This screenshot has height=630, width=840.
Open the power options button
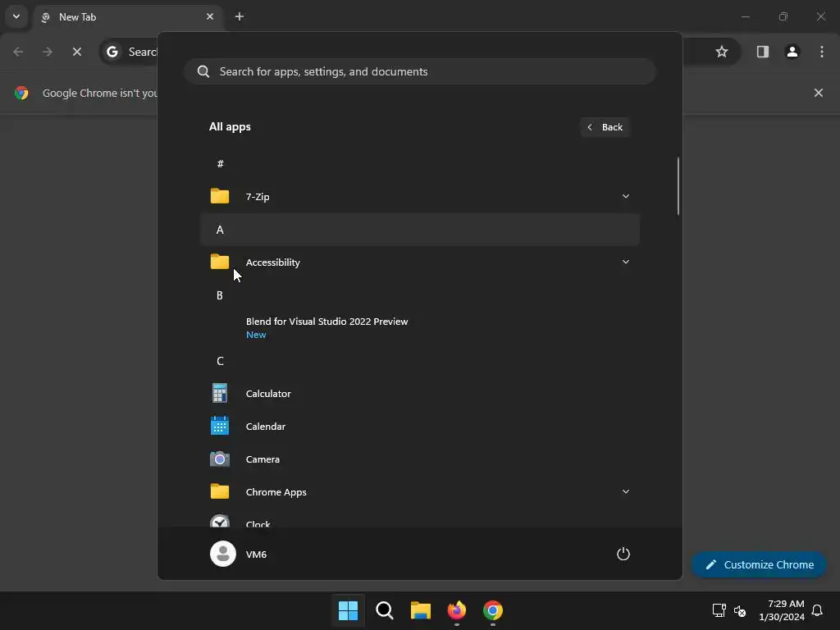click(623, 554)
